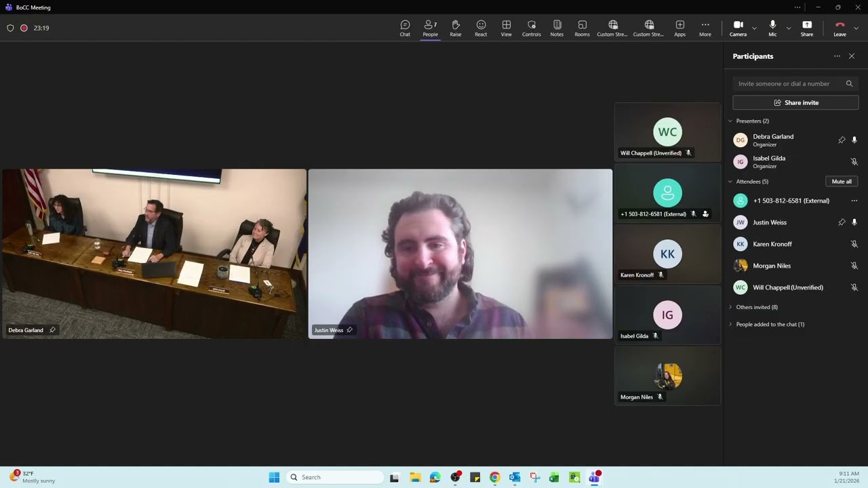Click the pin icon on Justin Weiss video
Image resolution: width=868 pixels, height=488 pixels.
349,330
